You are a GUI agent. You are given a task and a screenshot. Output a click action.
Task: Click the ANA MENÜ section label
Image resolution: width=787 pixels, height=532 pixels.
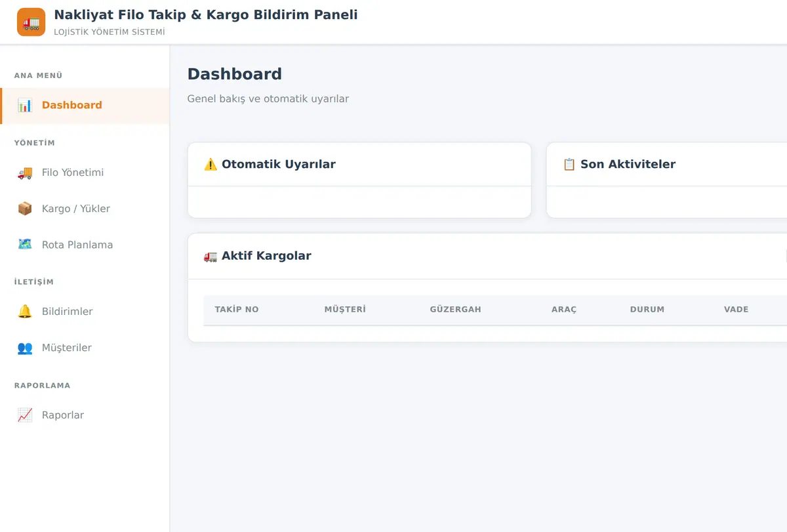(x=38, y=75)
